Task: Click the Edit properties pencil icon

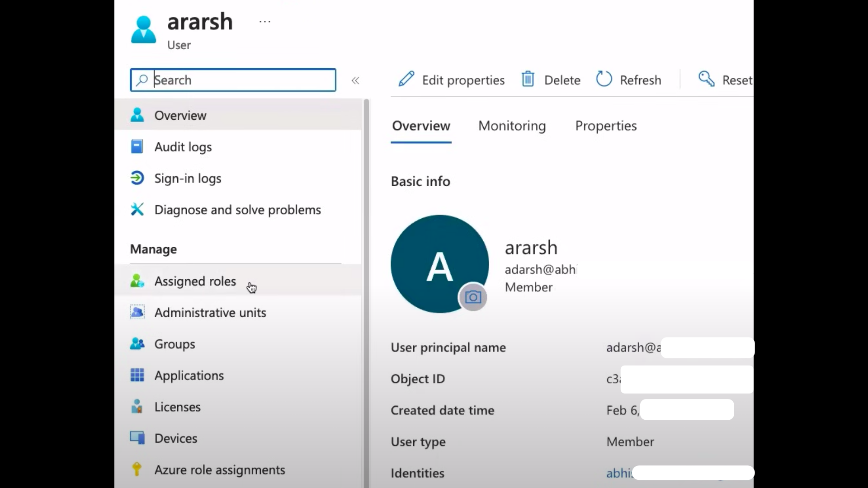Action: (x=406, y=79)
